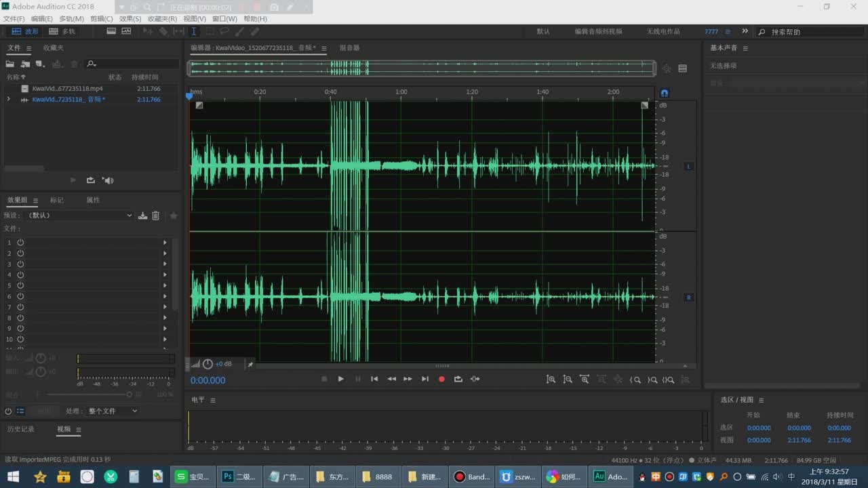Click the 0:00.000 timecode display
868x488 pixels.
point(208,380)
